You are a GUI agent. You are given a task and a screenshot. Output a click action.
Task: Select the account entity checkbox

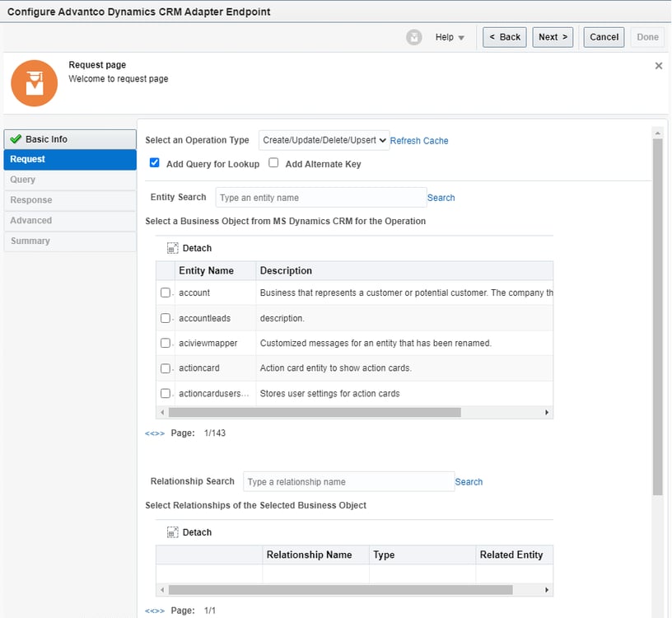pyautogui.click(x=164, y=293)
